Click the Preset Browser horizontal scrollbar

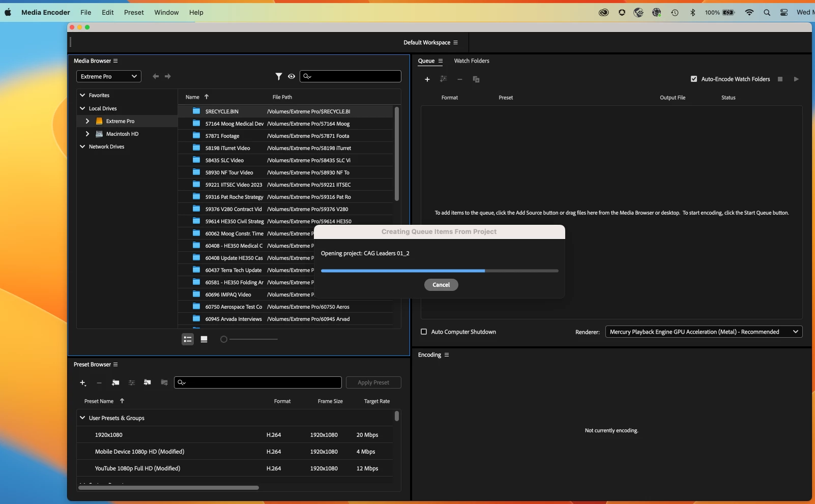(x=168, y=488)
